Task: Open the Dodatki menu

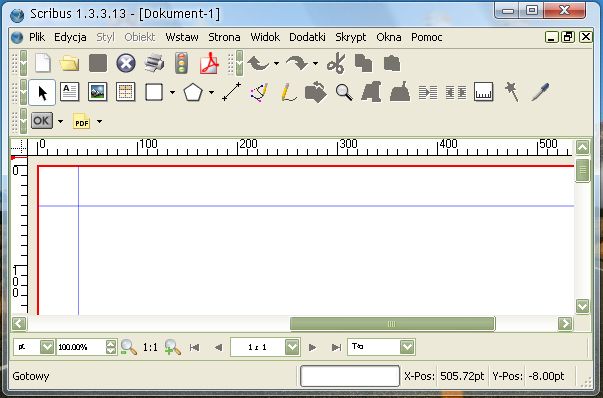Action: pyautogui.click(x=307, y=37)
